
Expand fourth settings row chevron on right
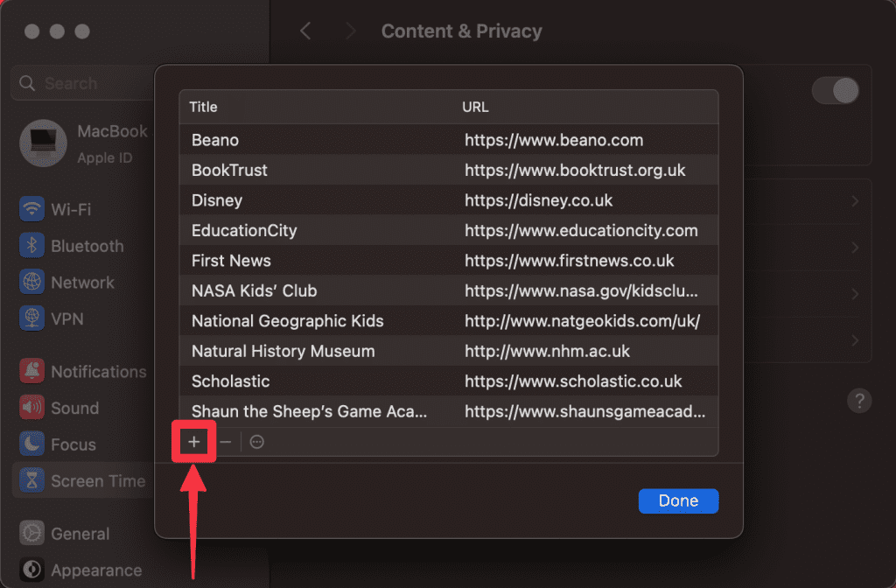tap(855, 340)
